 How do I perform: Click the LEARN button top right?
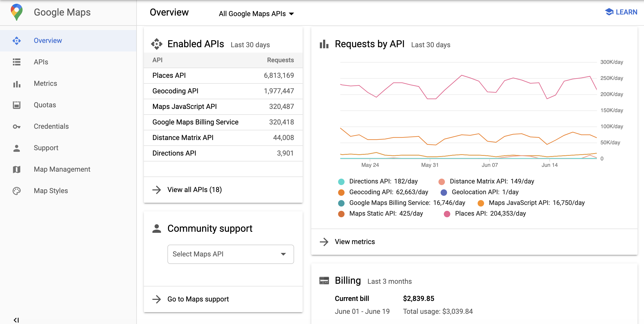click(x=622, y=12)
